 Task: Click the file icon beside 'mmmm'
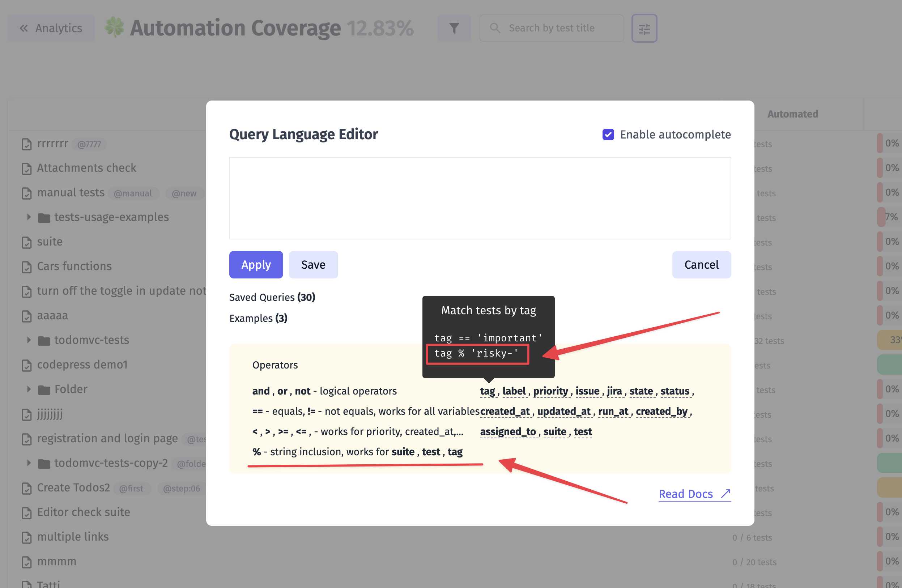(26, 562)
